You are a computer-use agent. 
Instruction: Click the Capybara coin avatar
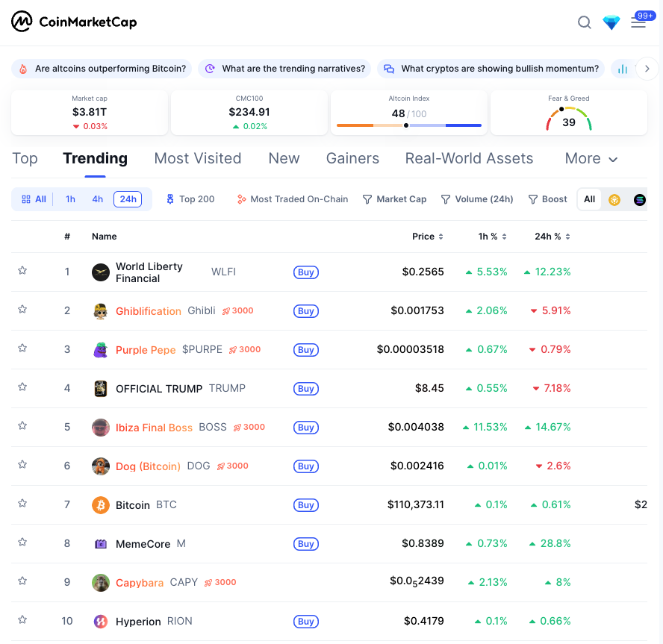click(x=101, y=583)
